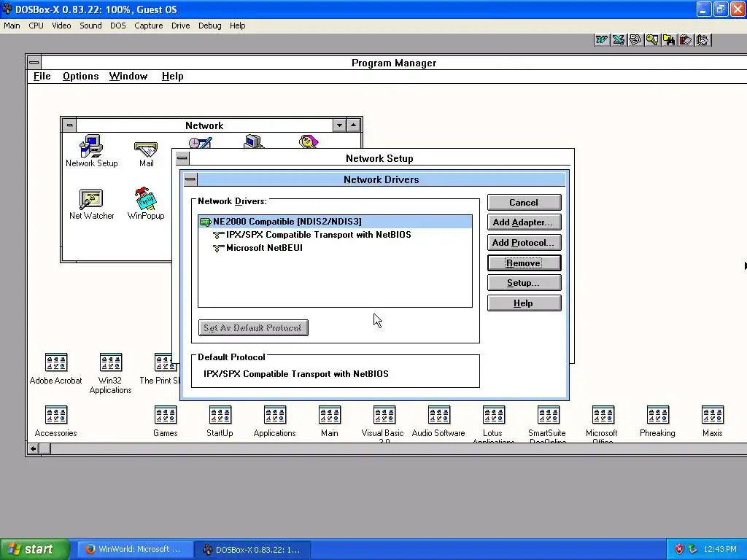Click Cancel in Network Drivers dialog
Screen dimensions: 747x560
524,203
